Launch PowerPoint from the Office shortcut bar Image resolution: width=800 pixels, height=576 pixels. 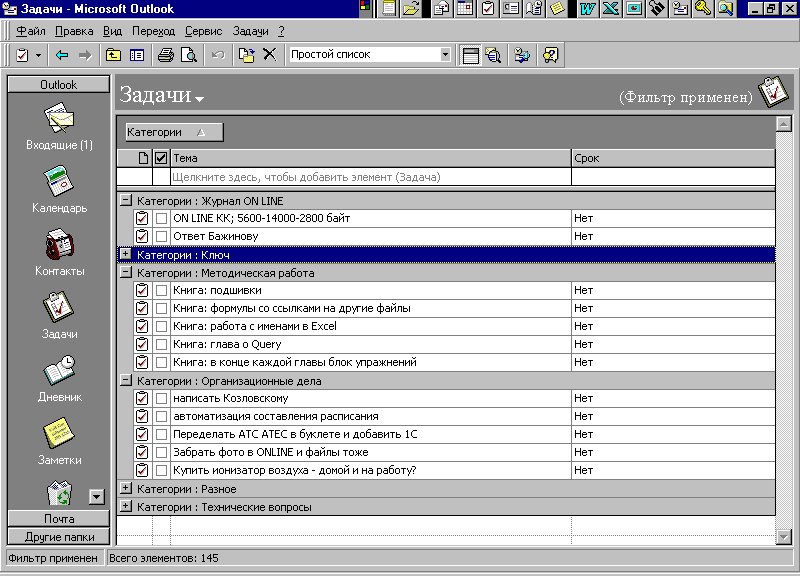click(x=634, y=8)
